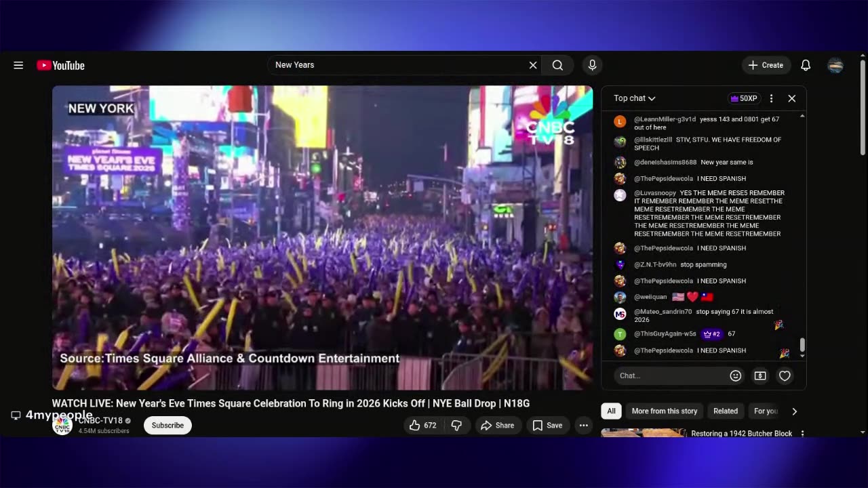Click the @weiiquan profile avatar
This screenshot has height=488, width=868.
point(620,297)
